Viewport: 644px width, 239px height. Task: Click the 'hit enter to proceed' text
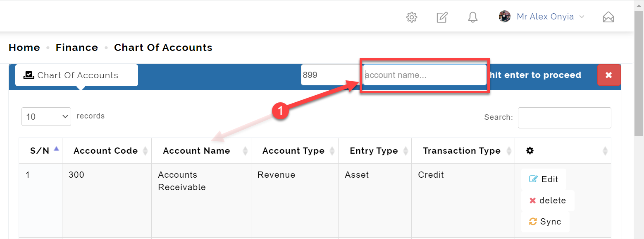[535, 75]
